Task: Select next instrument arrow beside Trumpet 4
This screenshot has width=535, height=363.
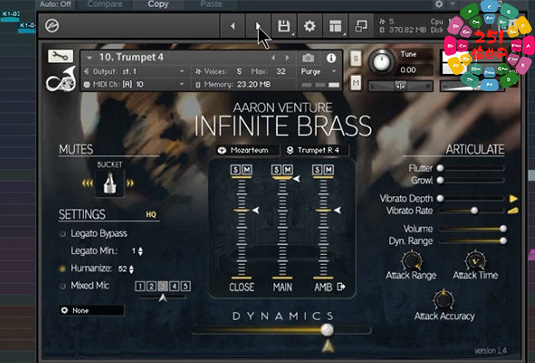Action: (x=287, y=58)
